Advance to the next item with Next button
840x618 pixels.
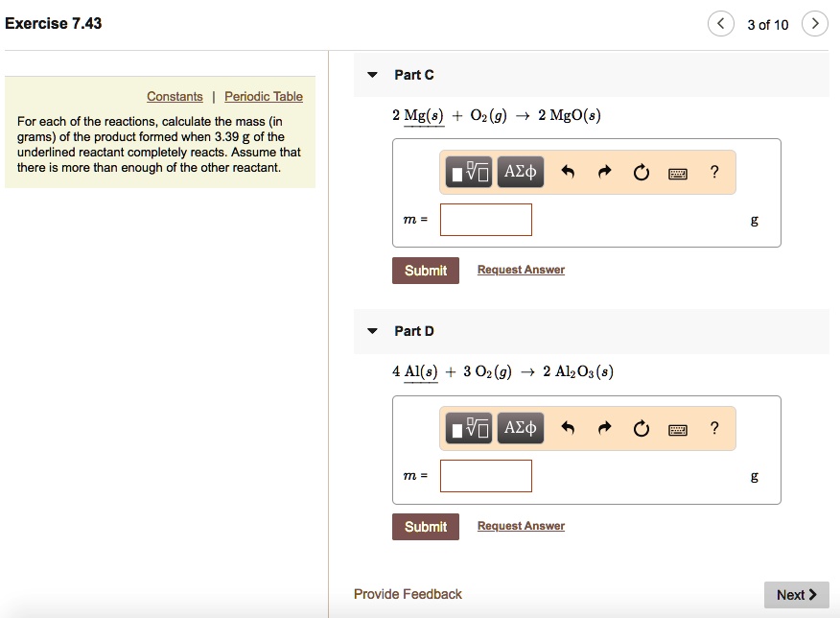click(796, 594)
